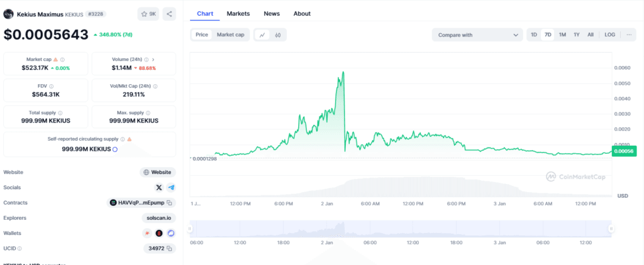This screenshot has height=265, width=644.
Task: Select the 1Y time range
Action: pos(577,35)
